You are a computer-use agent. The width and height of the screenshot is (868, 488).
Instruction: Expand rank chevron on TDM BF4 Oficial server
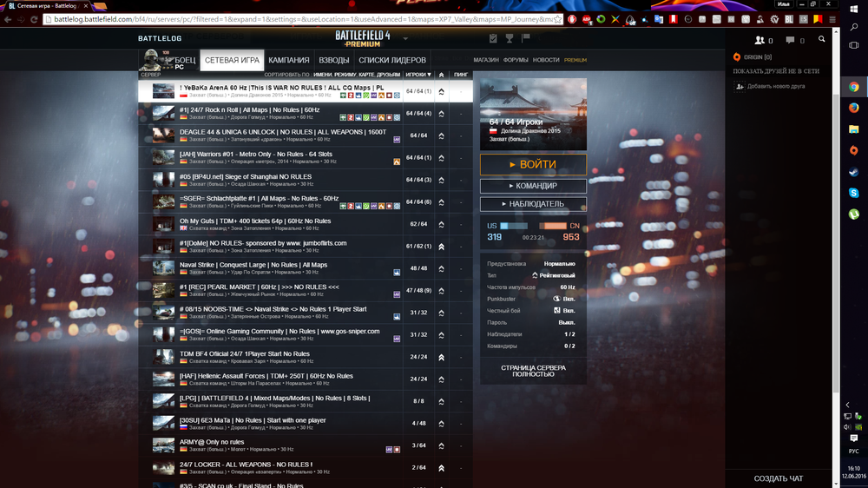(x=441, y=357)
